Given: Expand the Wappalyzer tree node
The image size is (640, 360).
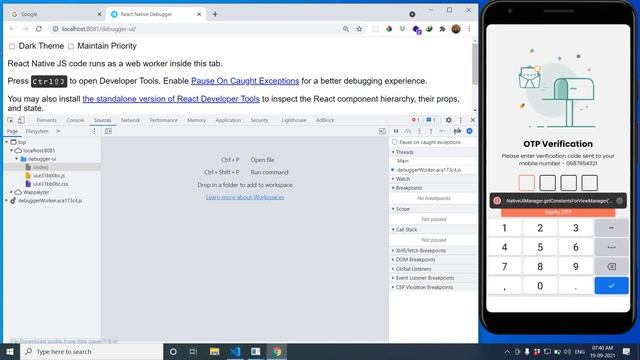Looking at the screenshot, I should pyautogui.click(x=11, y=192).
